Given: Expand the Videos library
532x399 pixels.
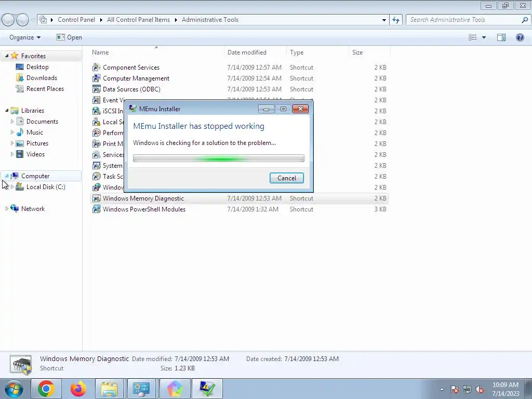Looking at the screenshot, I should coord(12,154).
